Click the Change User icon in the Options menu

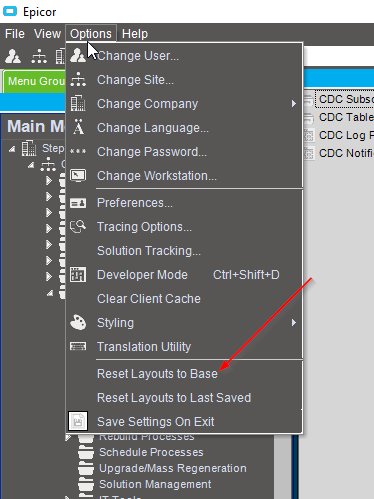[78, 56]
